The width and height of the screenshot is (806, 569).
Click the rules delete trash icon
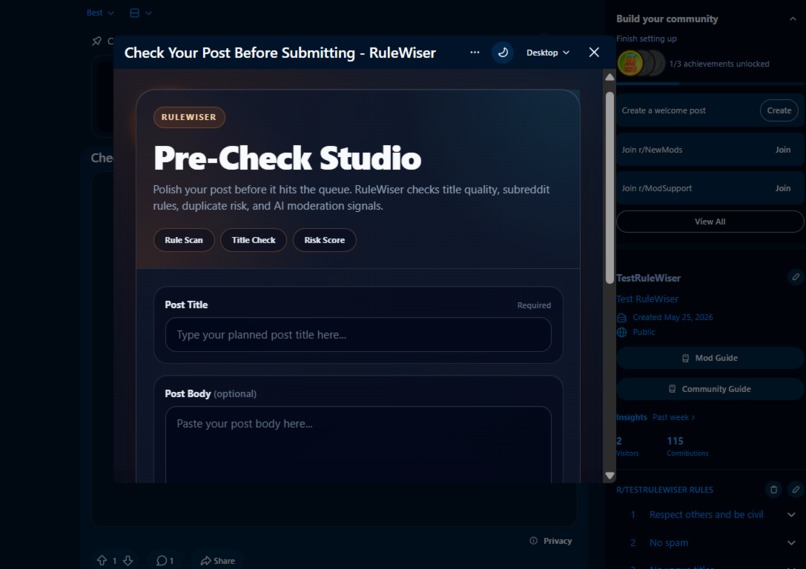click(x=774, y=489)
